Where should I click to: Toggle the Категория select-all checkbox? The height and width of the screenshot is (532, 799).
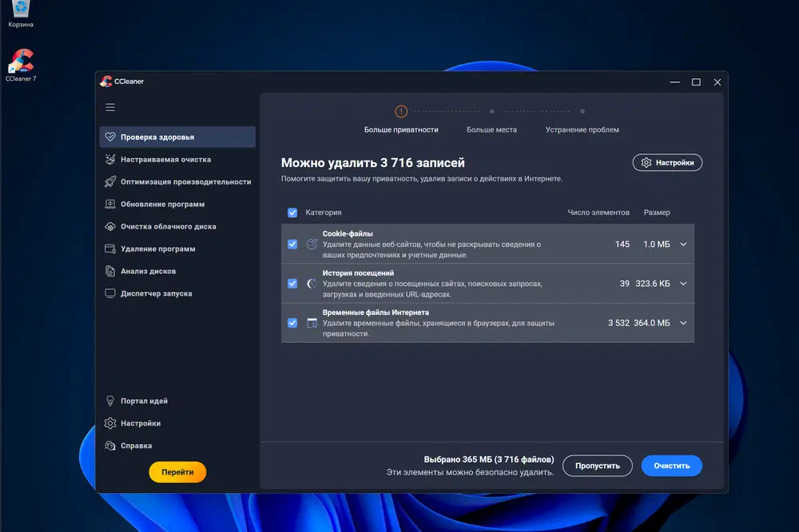click(x=292, y=212)
